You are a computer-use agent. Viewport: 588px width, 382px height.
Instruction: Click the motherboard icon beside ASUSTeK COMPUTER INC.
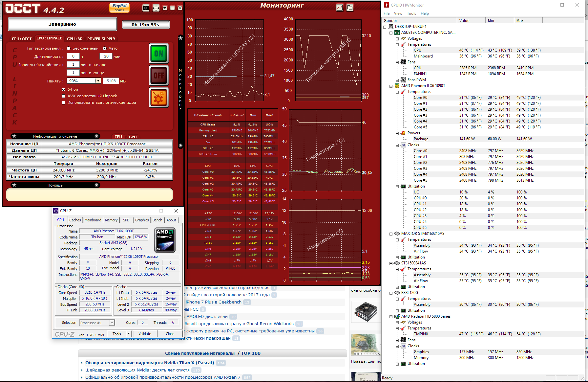click(397, 33)
